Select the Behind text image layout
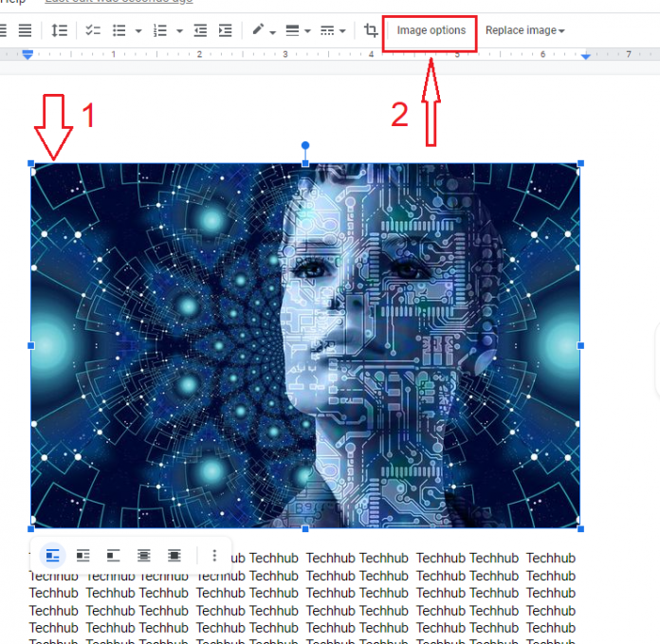The image size is (660, 644). click(144, 555)
